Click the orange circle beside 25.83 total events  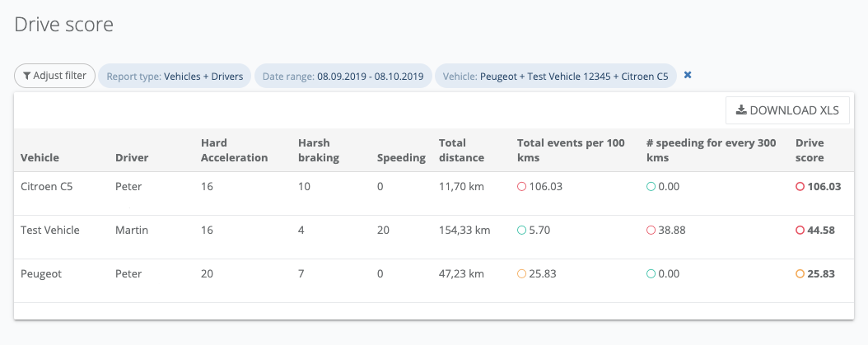tap(521, 273)
